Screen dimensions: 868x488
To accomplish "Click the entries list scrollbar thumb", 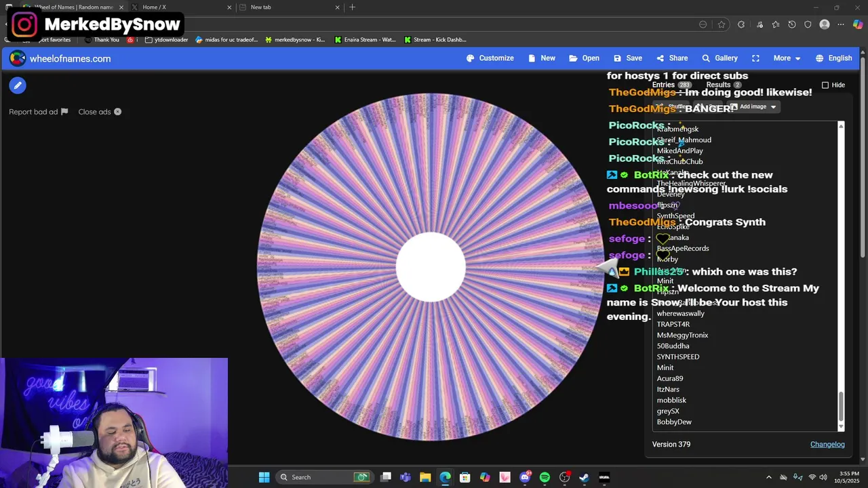I will tap(841, 406).
